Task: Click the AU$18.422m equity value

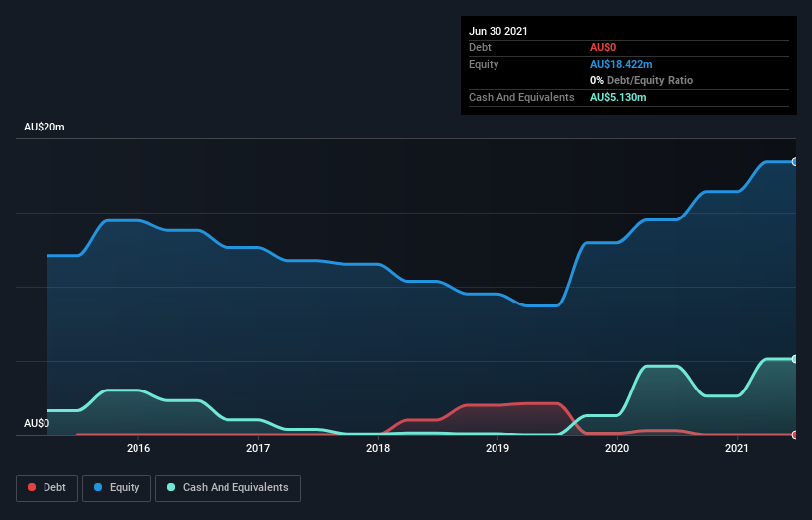Action: coord(621,64)
